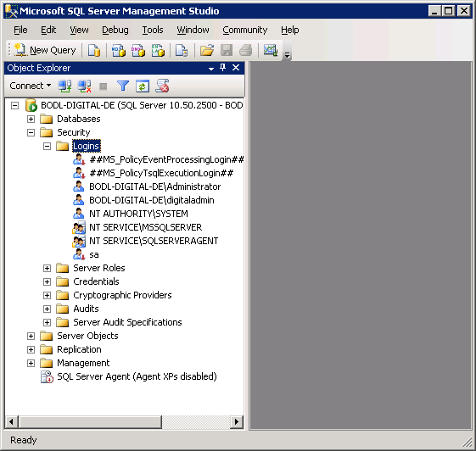Click the SQL Server Agent icon
Screen dimensions: 476x451
pos(47,377)
